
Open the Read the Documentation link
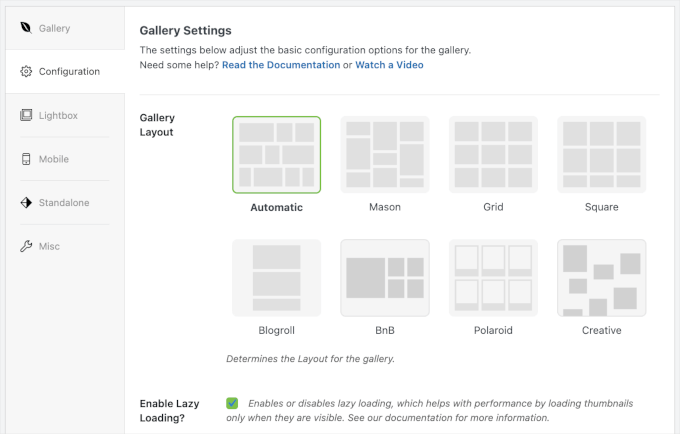click(x=281, y=65)
